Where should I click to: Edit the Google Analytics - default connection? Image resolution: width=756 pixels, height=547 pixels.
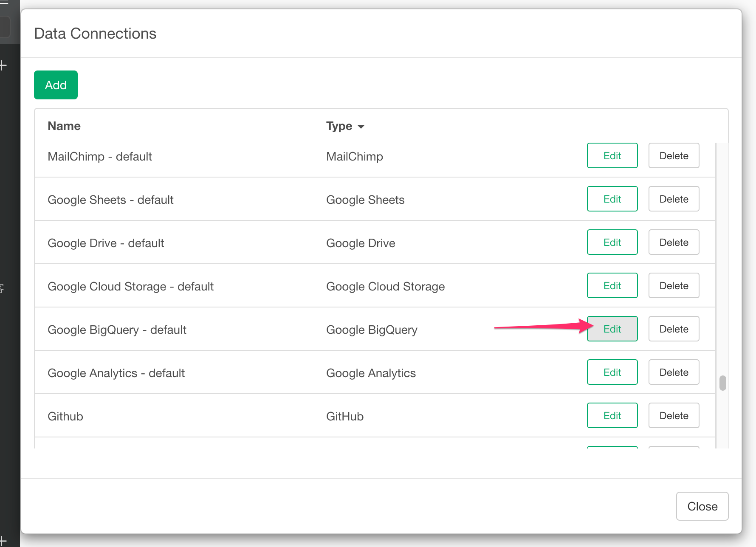click(x=612, y=372)
